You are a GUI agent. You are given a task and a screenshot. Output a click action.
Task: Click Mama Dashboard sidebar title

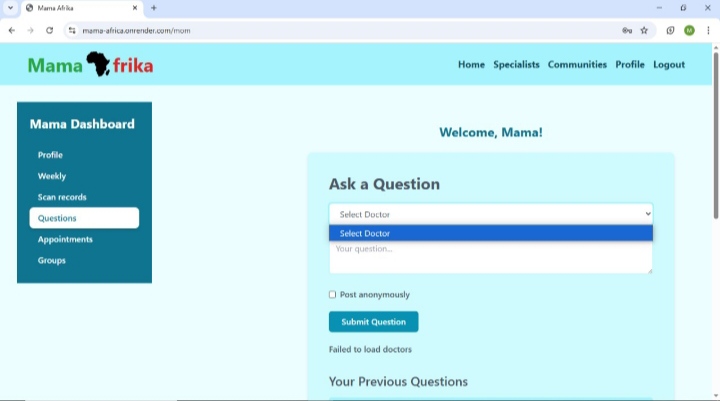point(82,124)
